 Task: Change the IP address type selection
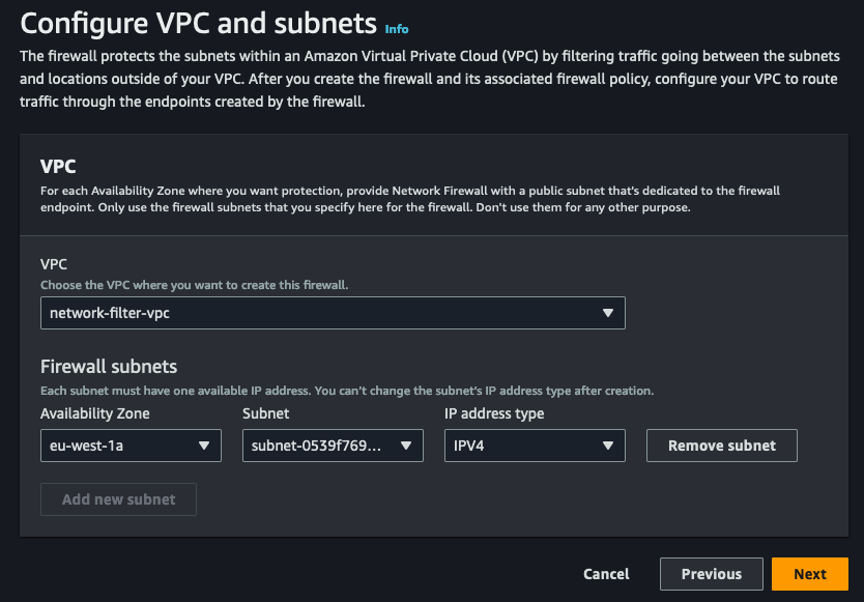click(534, 445)
